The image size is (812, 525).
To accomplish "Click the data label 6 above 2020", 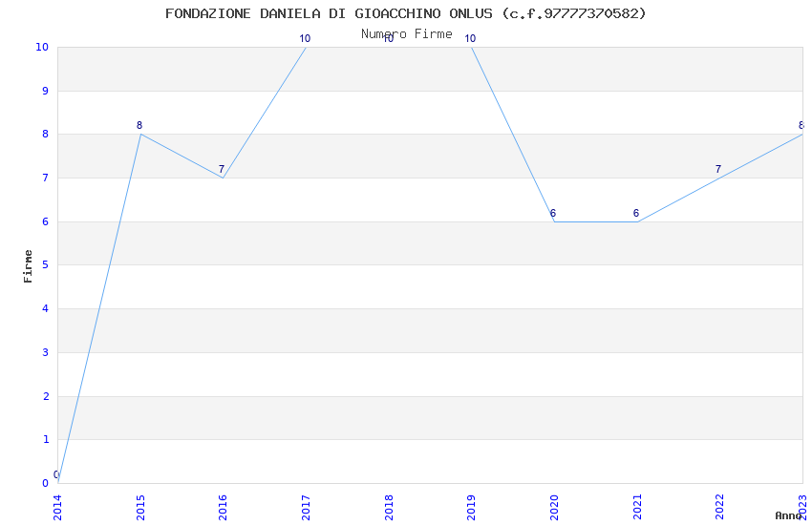I will [552, 213].
